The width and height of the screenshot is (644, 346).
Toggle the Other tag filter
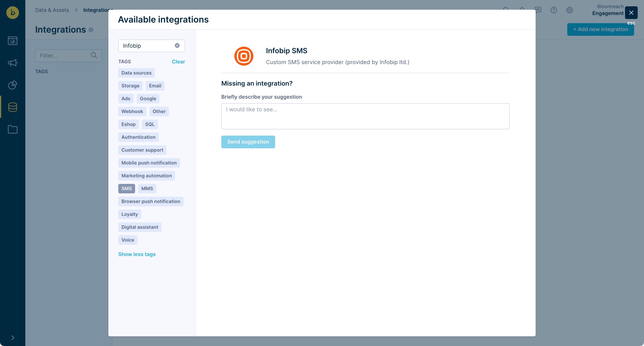tap(159, 112)
